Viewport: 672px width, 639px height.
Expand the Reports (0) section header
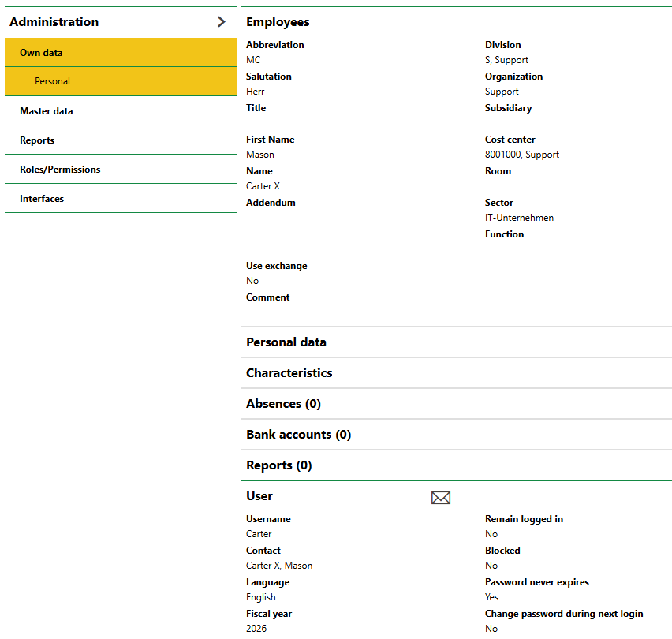coord(457,465)
